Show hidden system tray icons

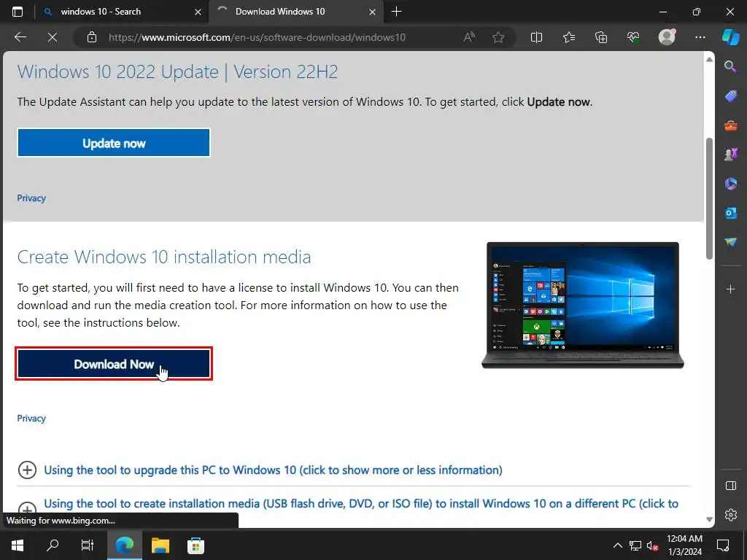click(x=617, y=545)
